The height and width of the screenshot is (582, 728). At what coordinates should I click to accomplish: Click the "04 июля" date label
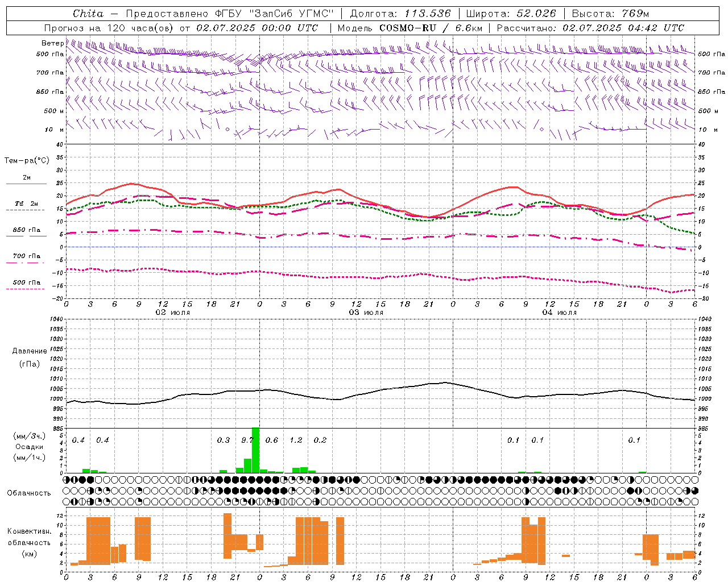559,312
